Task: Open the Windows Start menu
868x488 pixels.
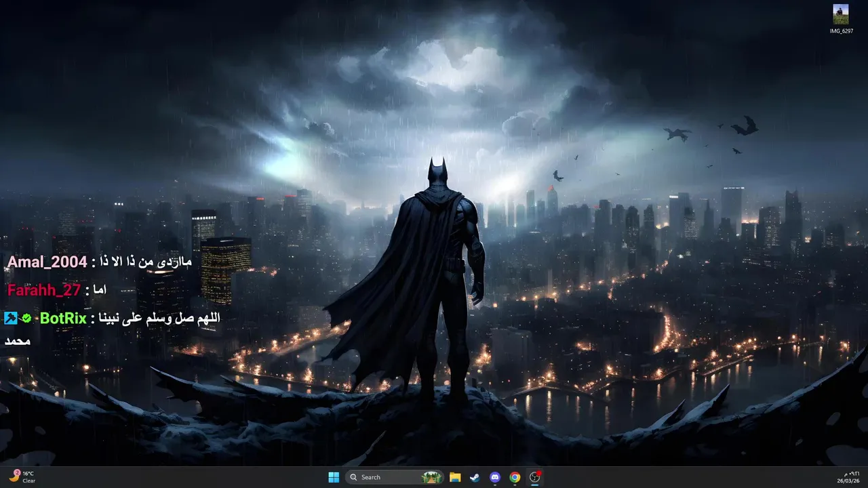Action: [x=334, y=477]
